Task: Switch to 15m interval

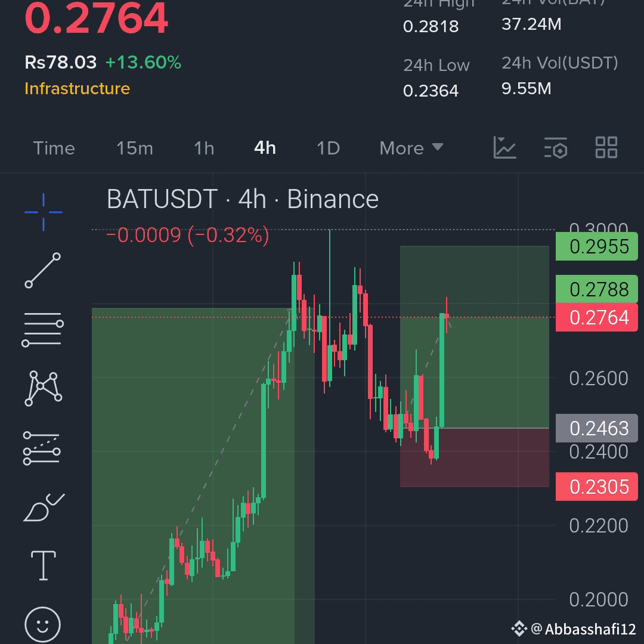Action: click(135, 148)
